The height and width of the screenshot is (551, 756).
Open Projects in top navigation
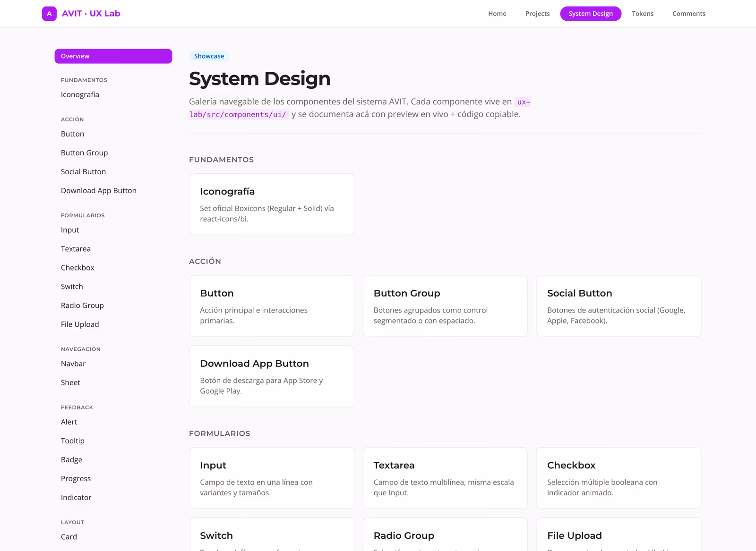[537, 14]
